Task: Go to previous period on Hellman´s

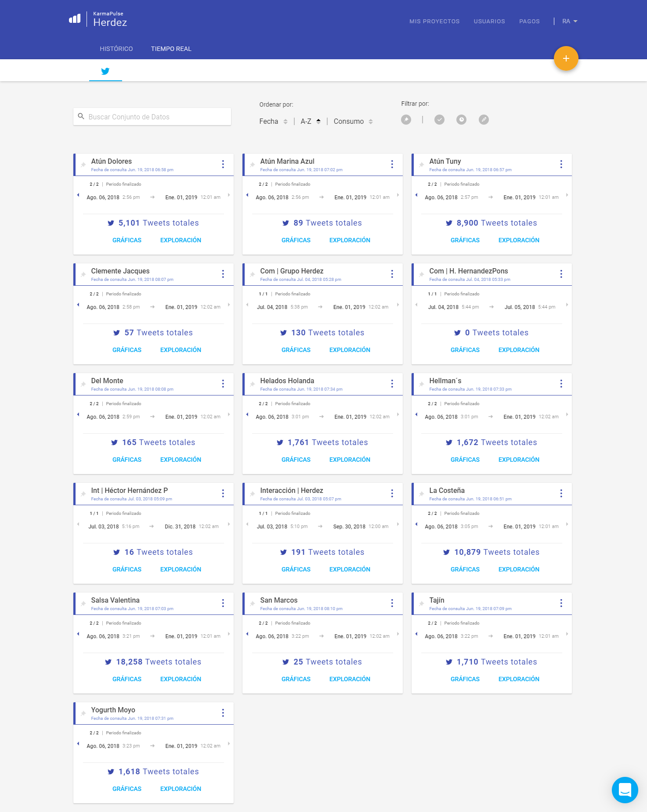Action: click(416, 414)
